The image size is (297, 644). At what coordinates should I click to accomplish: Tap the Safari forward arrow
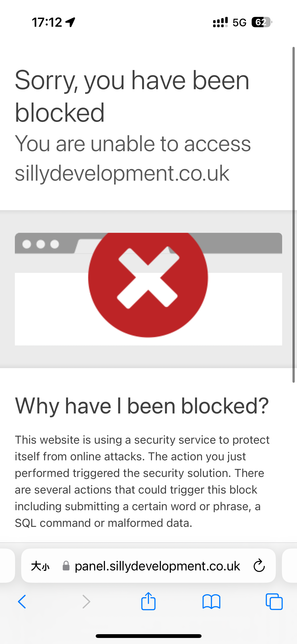click(86, 602)
